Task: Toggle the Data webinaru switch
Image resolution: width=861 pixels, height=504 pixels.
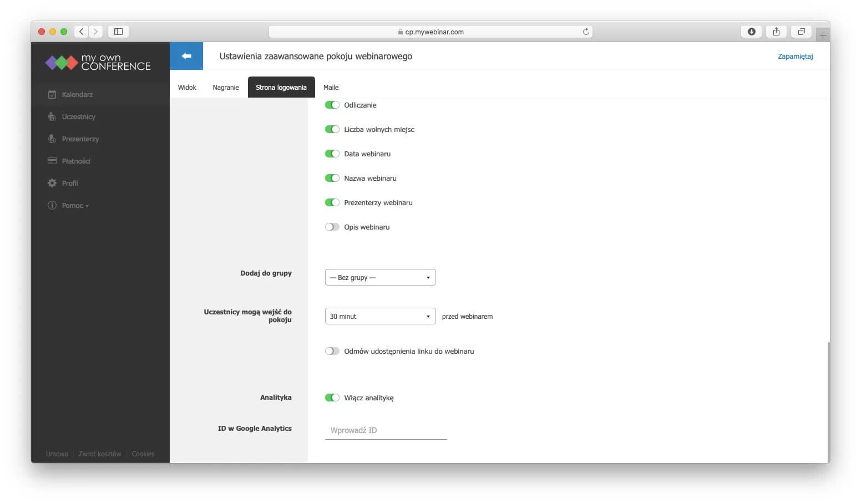Action: [332, 154]
